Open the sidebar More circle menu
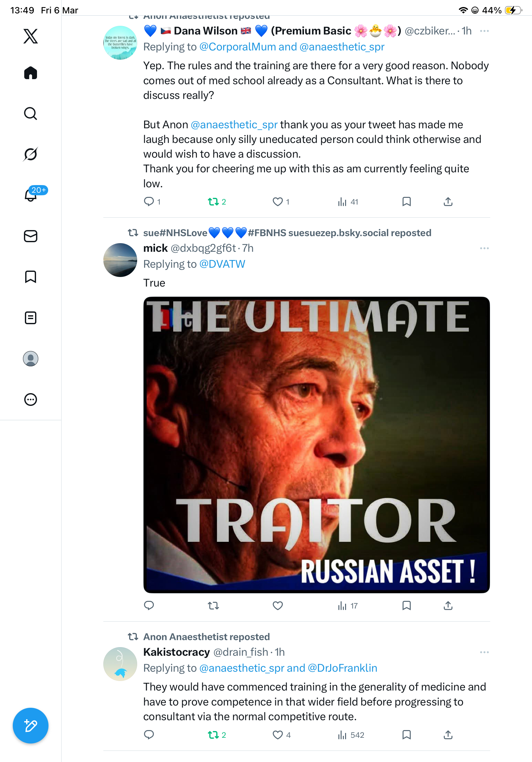This screenshot has height=762, width=532. [x=31, y=400]
